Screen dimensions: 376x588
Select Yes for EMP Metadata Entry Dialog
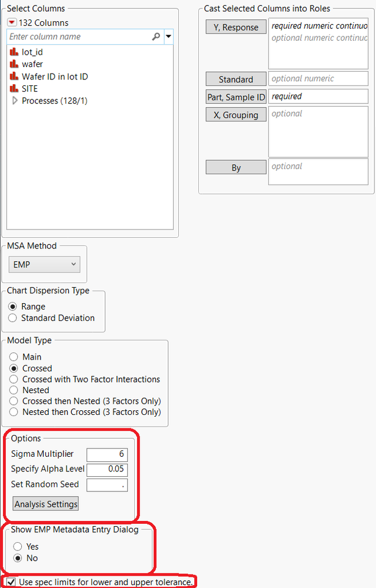coord(18,546)
